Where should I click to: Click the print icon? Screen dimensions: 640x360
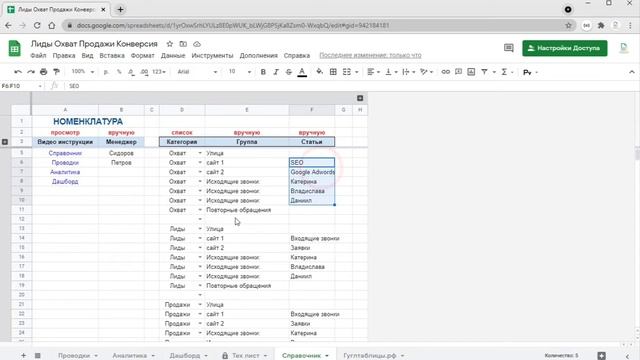tap(44, 72)
